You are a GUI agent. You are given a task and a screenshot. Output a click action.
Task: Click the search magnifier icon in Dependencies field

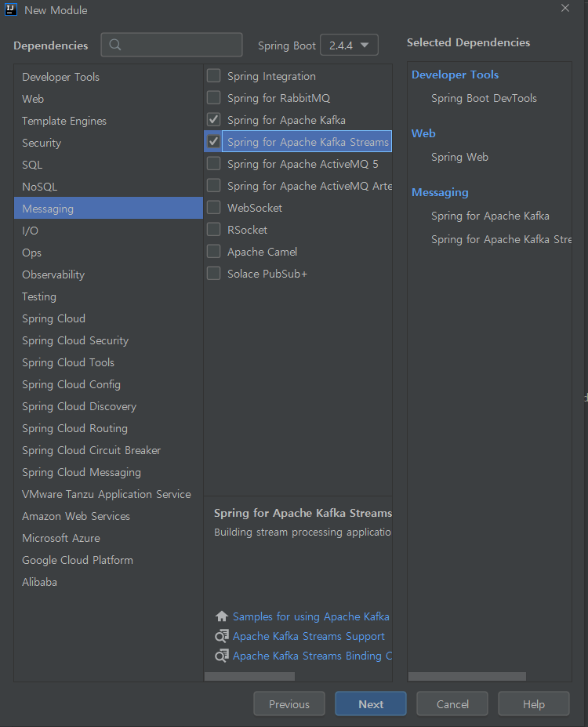pyautogui.click(x=115, y=45)
